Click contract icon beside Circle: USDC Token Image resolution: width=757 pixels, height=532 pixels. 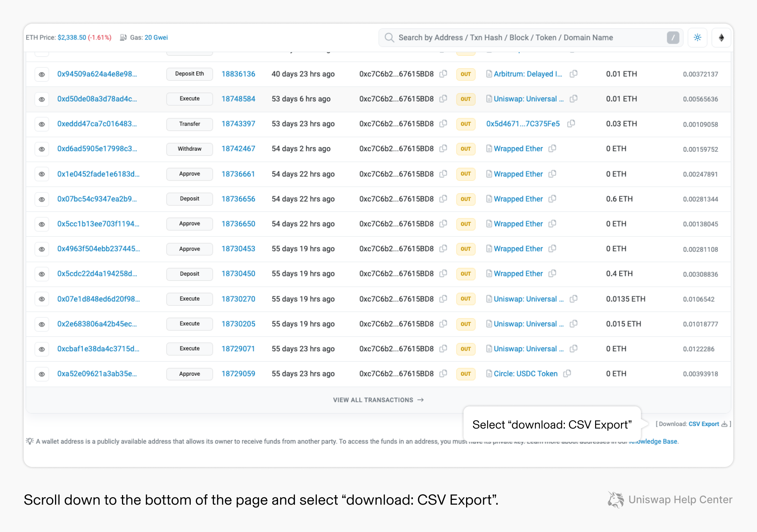[x=489, y=374]
